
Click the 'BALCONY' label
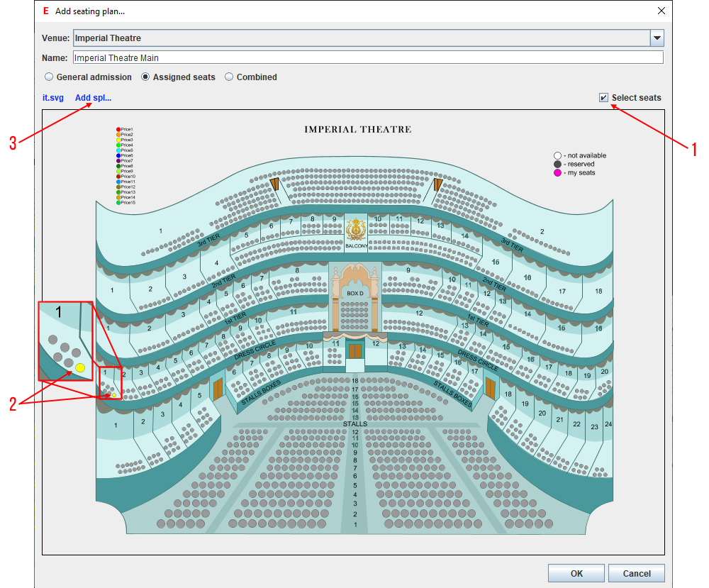357,246
